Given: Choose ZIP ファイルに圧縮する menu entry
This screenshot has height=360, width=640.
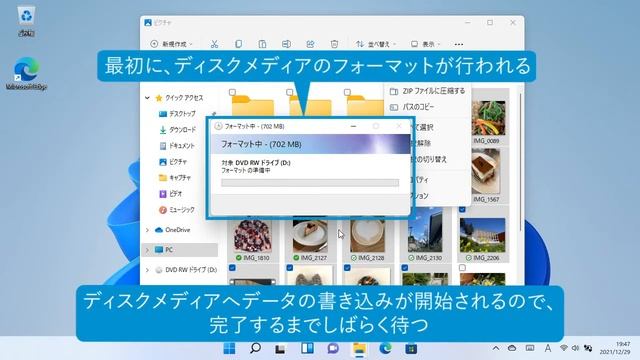Looking at the screenshot, I should click(427, 91).
